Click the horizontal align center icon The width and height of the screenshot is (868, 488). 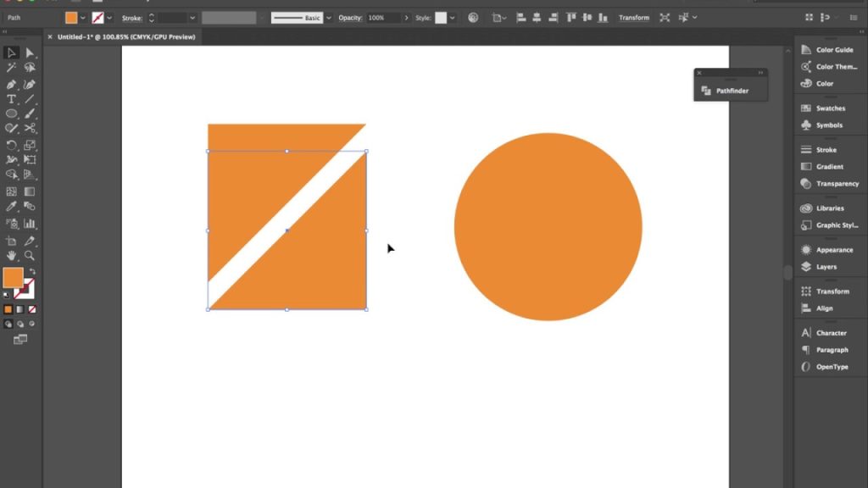coord(536,17)
